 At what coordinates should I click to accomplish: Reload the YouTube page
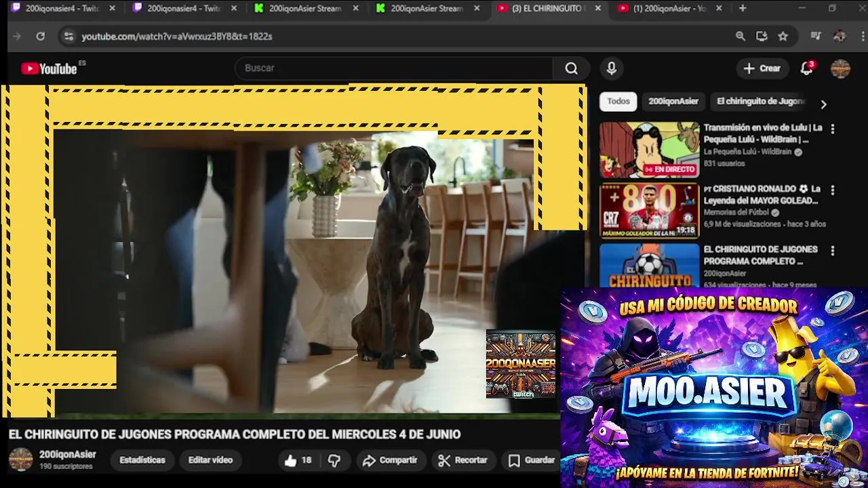(x=41, y=37)
